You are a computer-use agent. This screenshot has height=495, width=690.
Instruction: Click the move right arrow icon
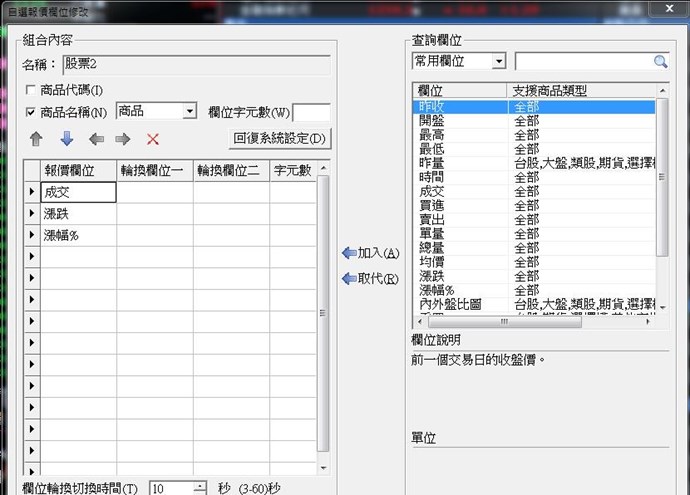[x=123, y=139]
